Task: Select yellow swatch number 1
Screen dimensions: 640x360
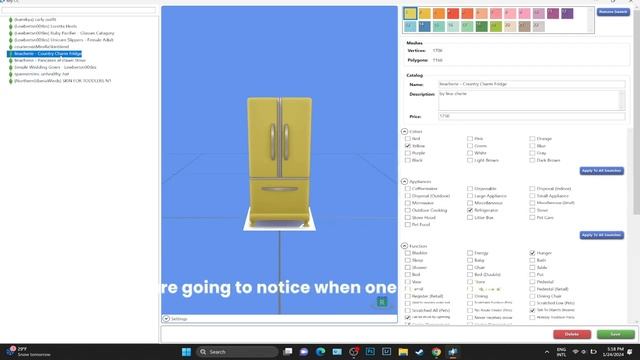Action: tap(410, 13)
